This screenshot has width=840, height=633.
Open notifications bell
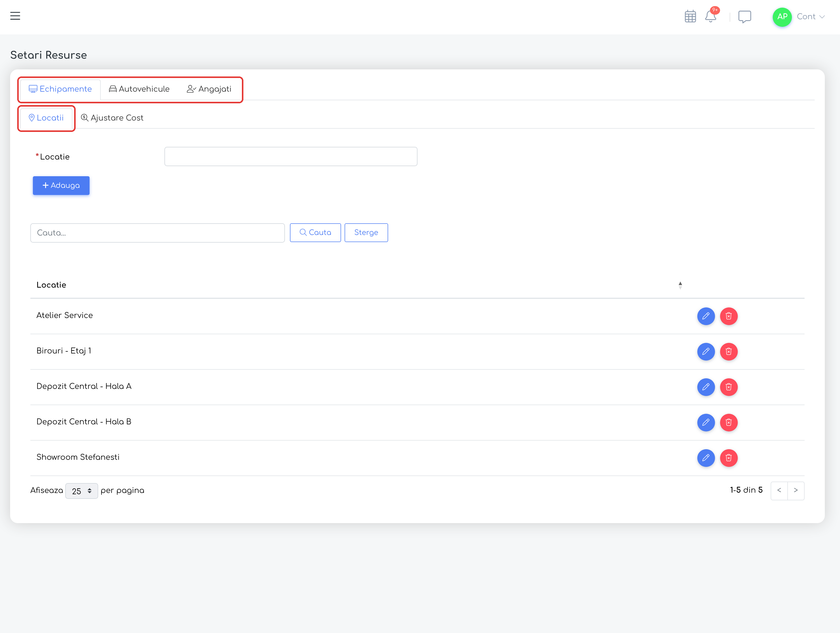[x=710, y=16]
